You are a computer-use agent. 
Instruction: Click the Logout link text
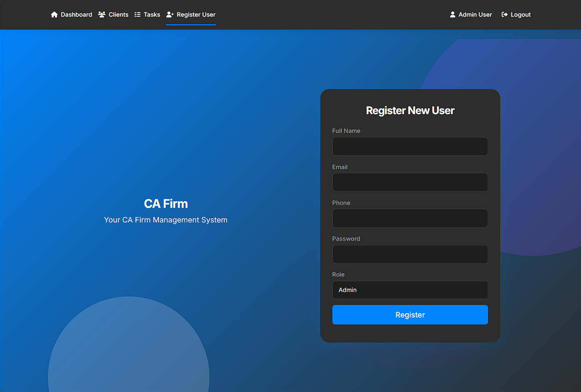click(x=521, y=15)
